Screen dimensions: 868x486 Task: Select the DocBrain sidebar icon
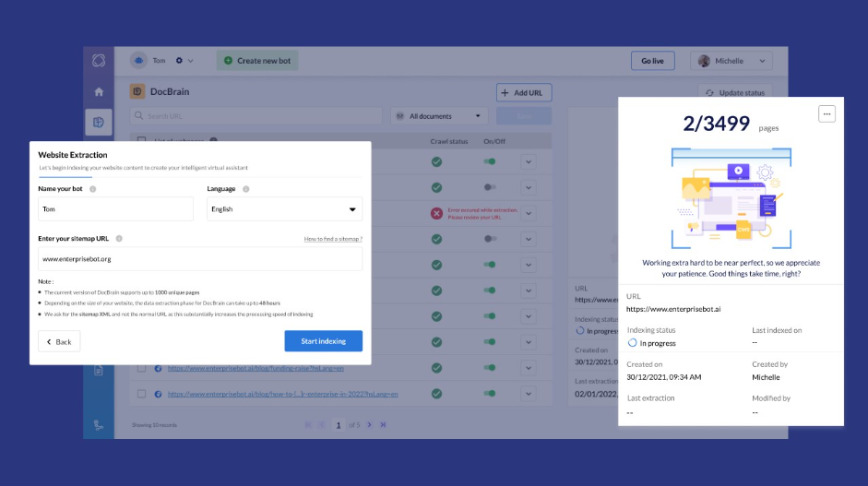tap(99, 123)
